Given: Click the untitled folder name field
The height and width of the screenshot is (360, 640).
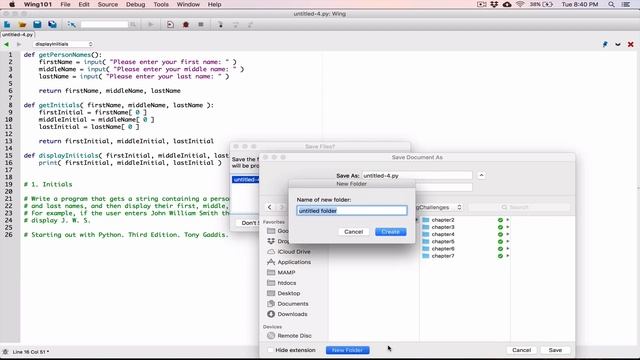Looking at the screenshot, I should click(x=352, y=211).
